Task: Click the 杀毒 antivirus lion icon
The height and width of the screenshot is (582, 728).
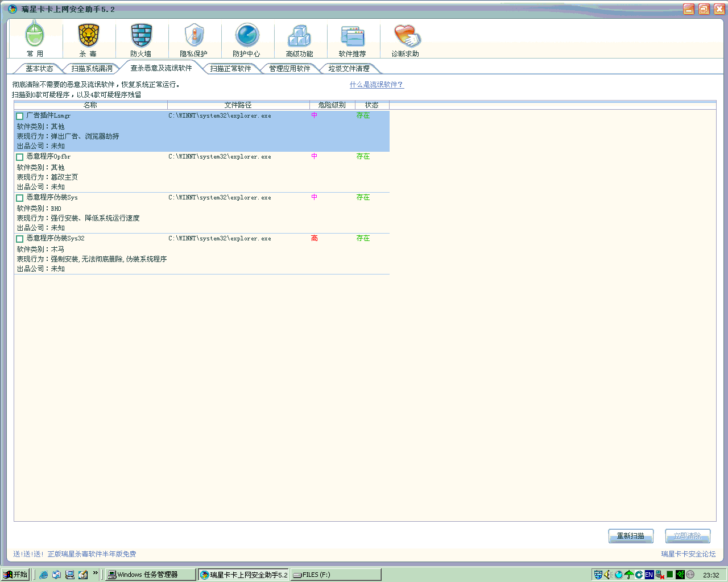Action: click(88, 39)
